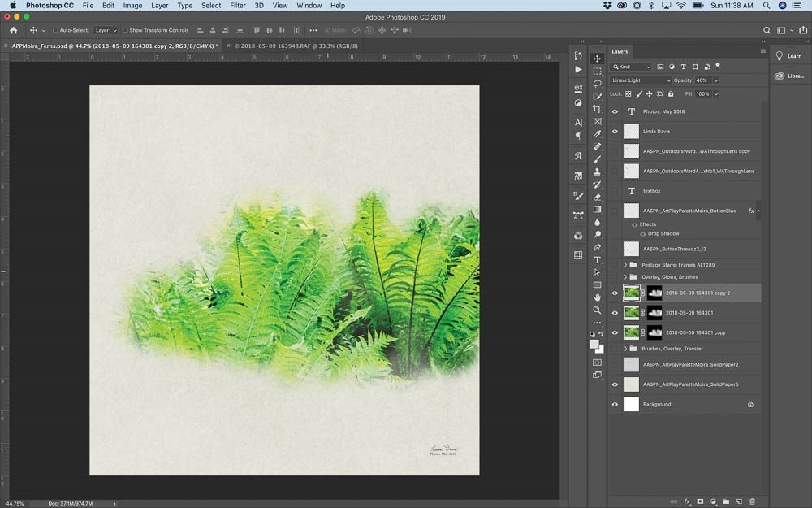Open the Libraries panel
Screen dimensions: 812x508
point(789,76)
